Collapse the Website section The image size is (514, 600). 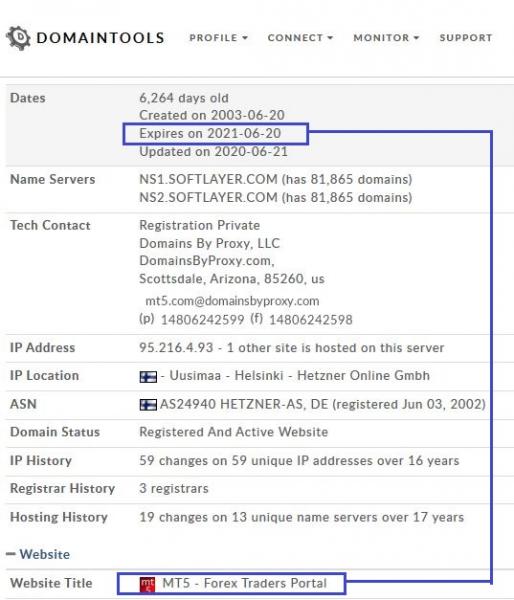tap(38, 554)
